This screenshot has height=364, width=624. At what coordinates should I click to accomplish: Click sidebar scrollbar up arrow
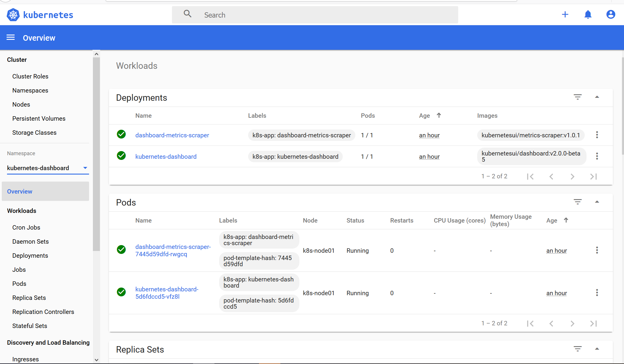(96, 54)
